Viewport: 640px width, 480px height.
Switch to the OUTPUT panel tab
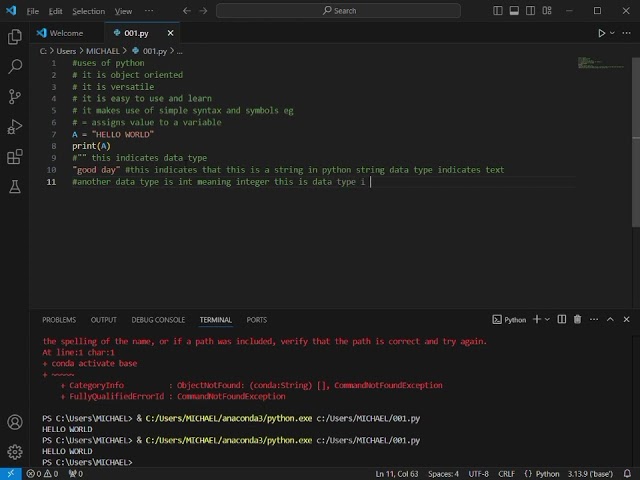click(x=103, y=320)
